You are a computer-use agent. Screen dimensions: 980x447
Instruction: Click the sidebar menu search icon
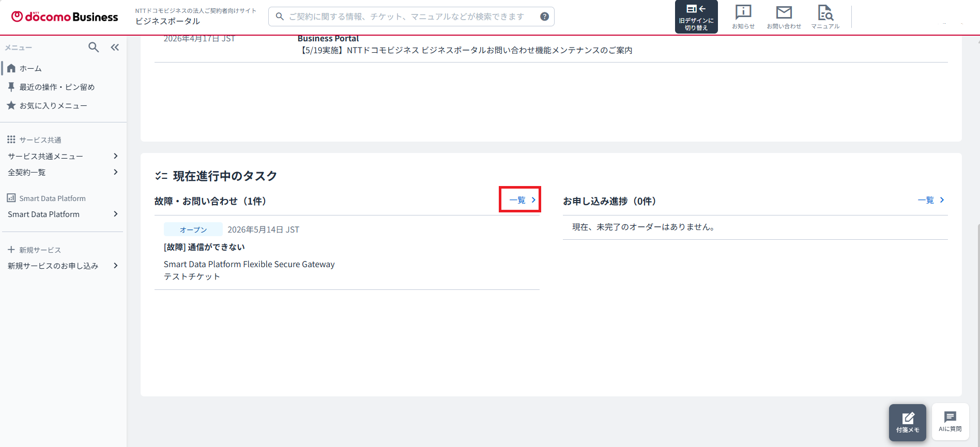(94, 48)
